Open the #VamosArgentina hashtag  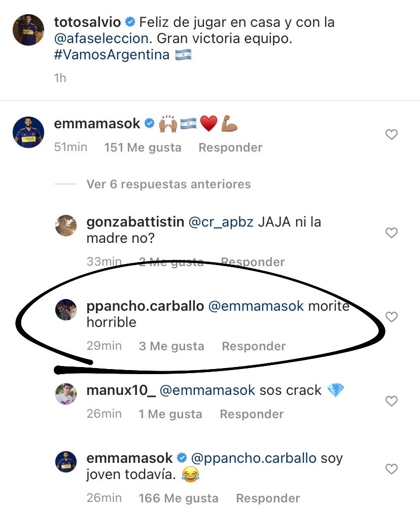coord(112,55)
